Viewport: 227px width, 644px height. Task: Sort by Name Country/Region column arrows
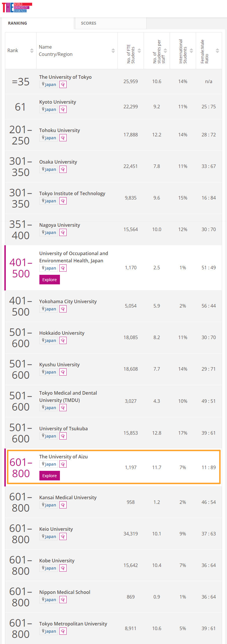click(x=113, y=51)
